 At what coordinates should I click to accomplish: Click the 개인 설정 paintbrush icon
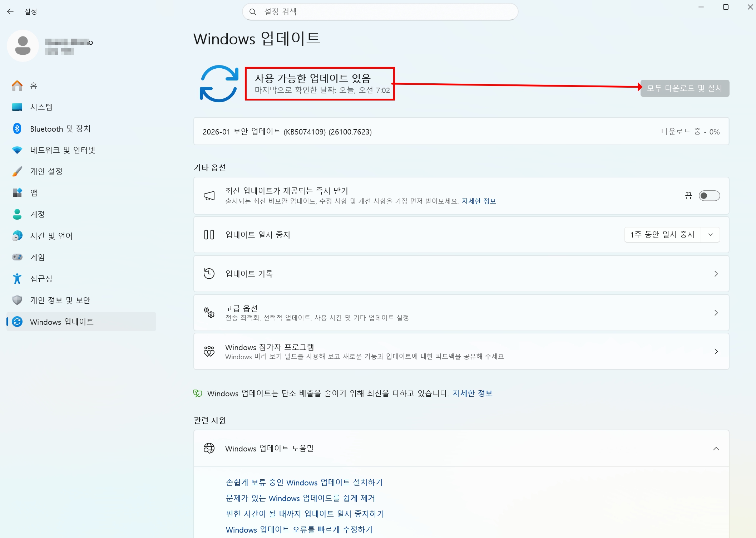pyautogui.click(x=17, y=171)
